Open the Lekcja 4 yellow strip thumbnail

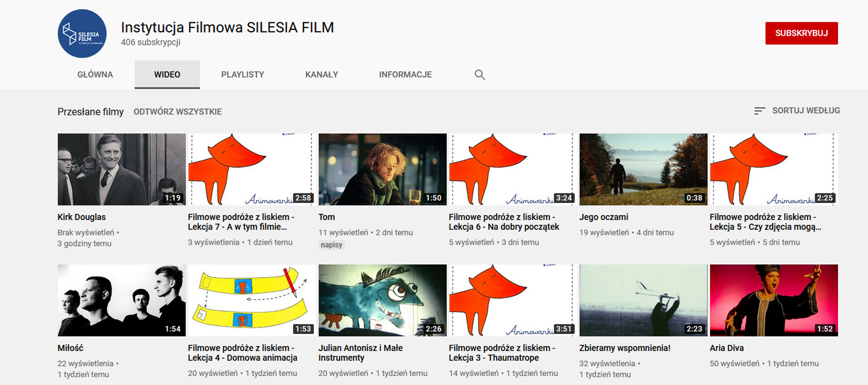(x=252, y=300)
